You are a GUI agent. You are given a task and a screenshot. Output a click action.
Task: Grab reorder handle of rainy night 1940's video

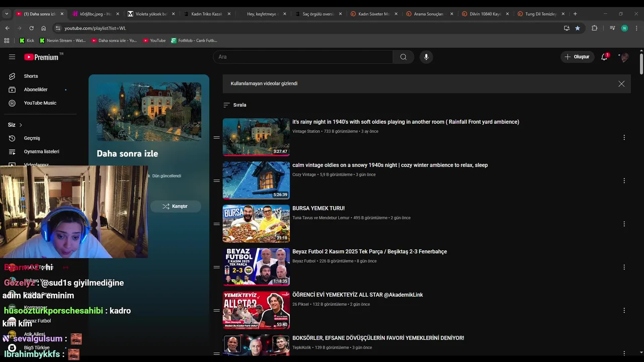pos(216,137)
